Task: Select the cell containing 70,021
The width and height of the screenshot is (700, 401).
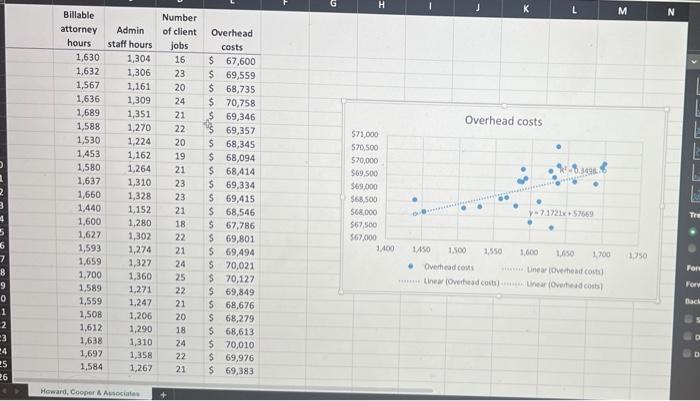Action: pyautogui.click(x=232, y=265)
